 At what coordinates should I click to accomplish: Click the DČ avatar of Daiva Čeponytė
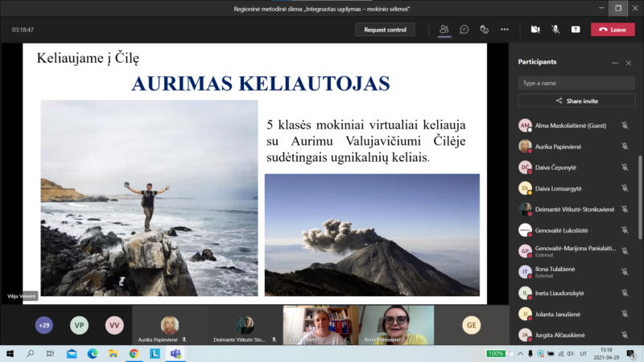(x=525, y=167)
